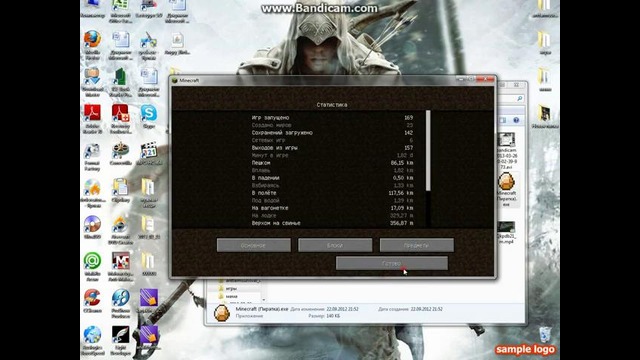The height and width of the screenshot is (360, 640).
Task: Open the black feather quill shortcut icon
Action: coord(120,339)
